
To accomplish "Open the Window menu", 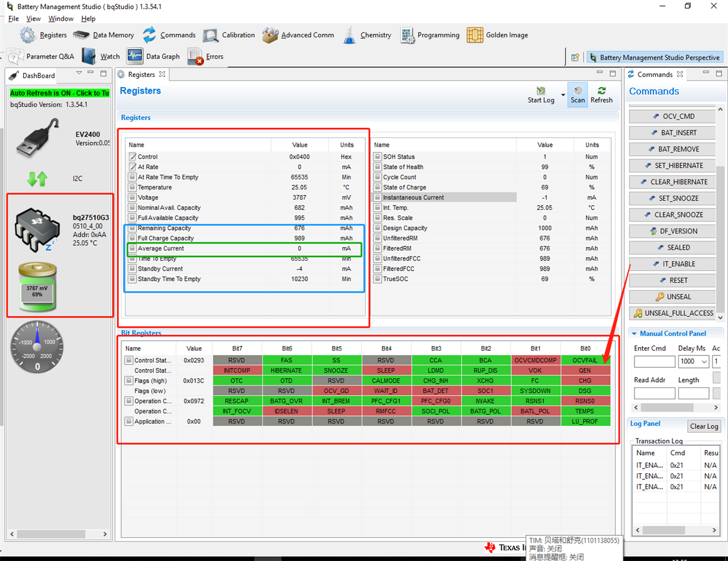I will click(61, 19).
